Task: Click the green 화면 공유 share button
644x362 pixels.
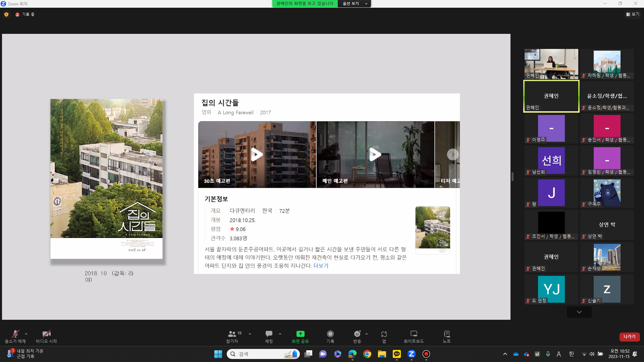Action: [300, 337]
